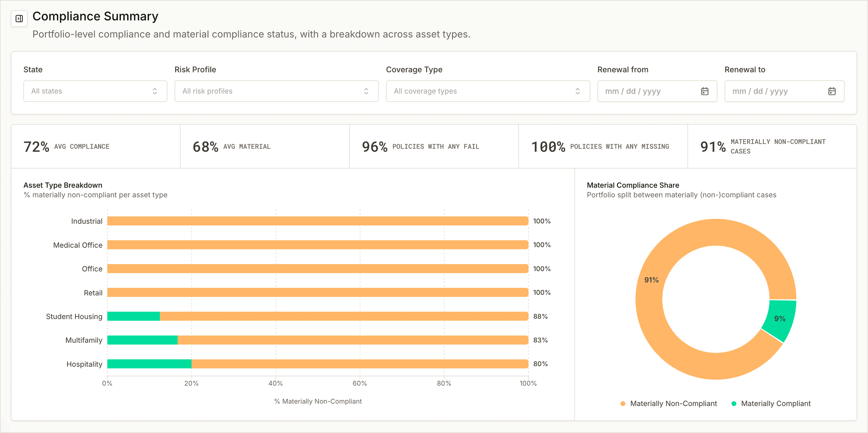The height and width of the screenshot is (433, 868).
Task: Click the Retail bar in chart
Action: (x=318, y=292)
